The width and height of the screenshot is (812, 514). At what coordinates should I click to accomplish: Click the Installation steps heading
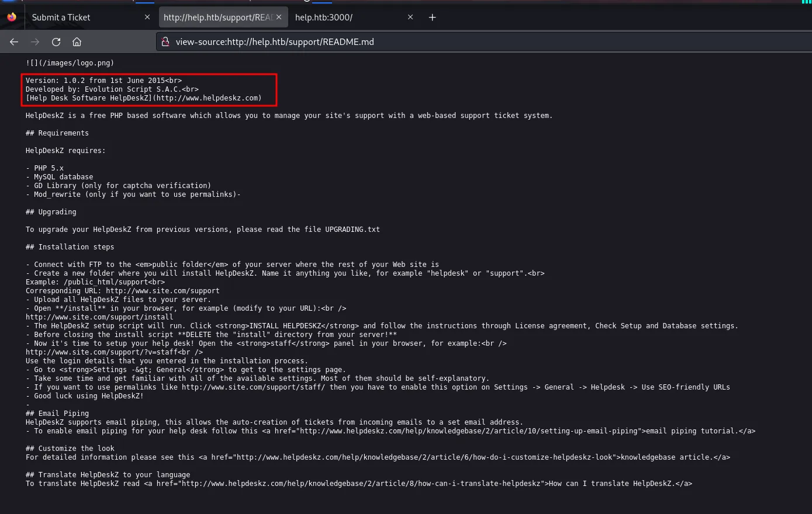tap(70, 247)
